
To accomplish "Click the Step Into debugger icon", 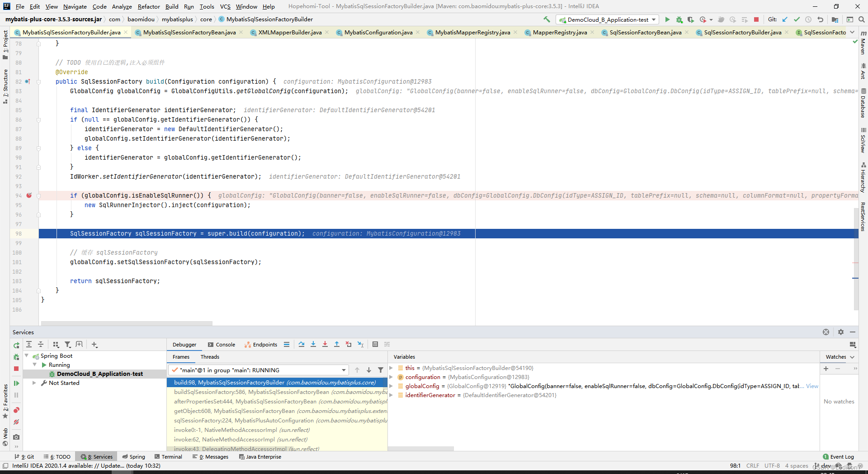I will [313, 344].
